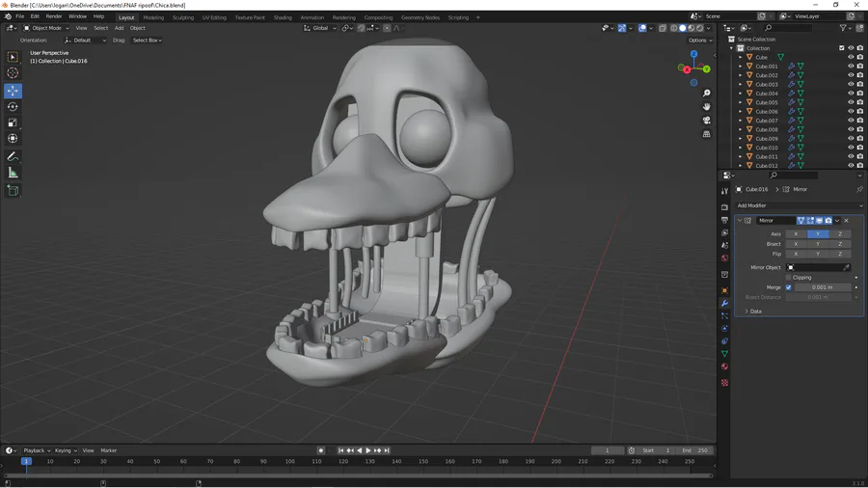Switch viewport shading to material preview
The height and width of the screenshot is (488, 868).
pyautogui.click(x=692, y=28)
